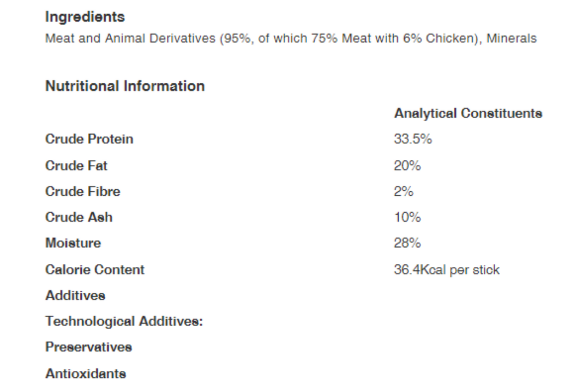
Task: Click the ingredients description text line
Action: click(290, 39)
